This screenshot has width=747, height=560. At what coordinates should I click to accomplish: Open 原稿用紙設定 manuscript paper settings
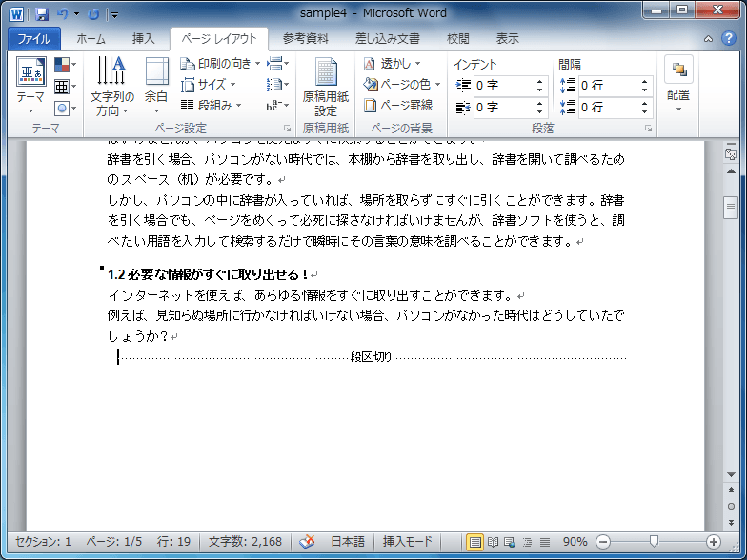326,87
